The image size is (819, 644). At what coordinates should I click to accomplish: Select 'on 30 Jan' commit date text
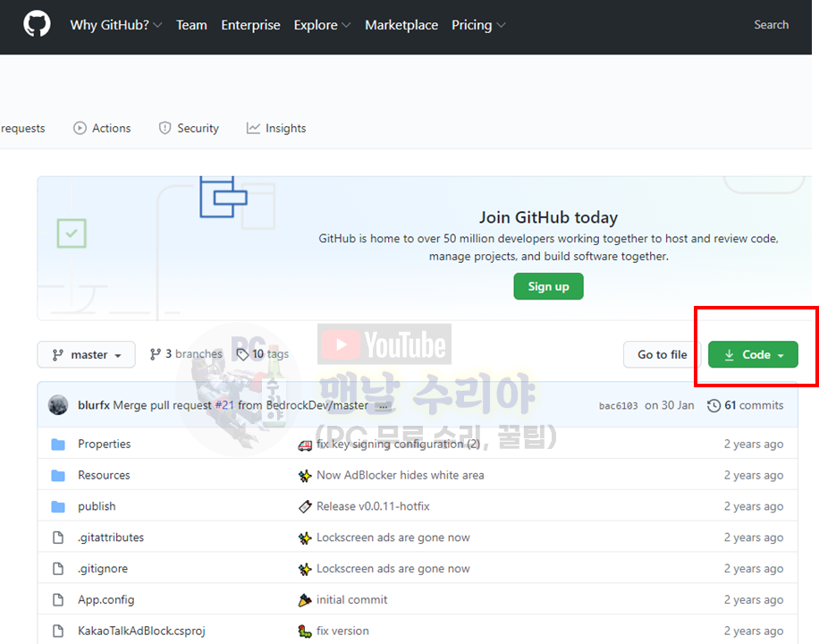[669, 405]
